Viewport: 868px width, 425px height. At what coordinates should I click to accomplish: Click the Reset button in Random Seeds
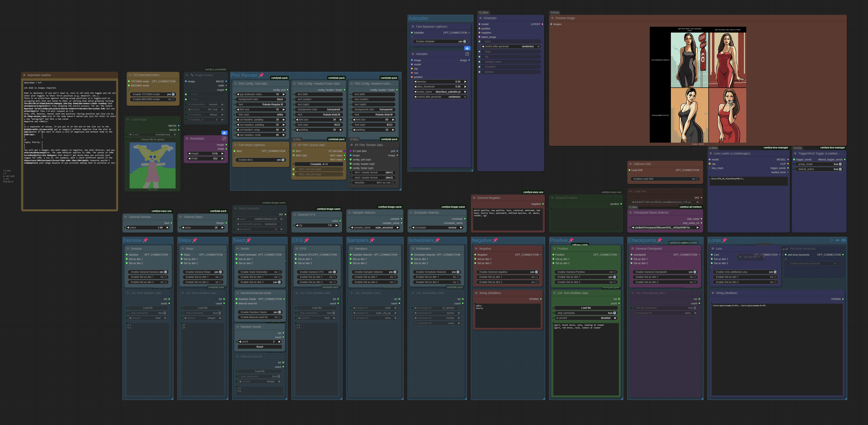(260, 347)
